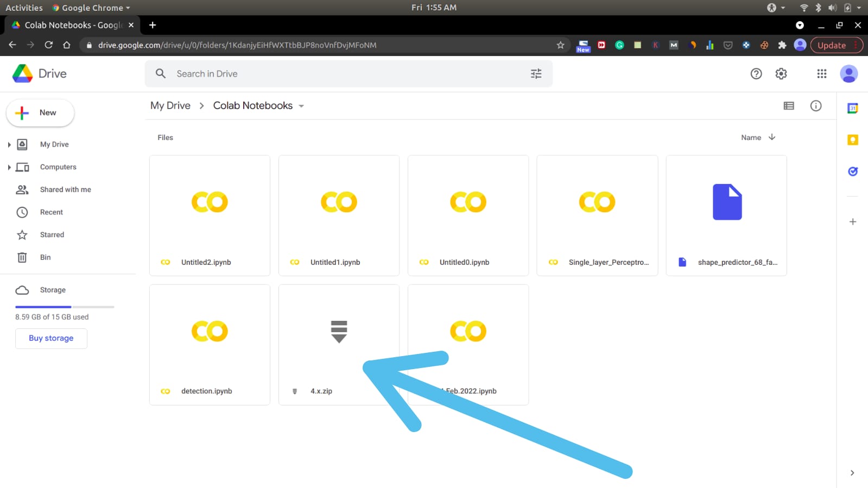Open Drive settings gear
Screen dimensions: 868x488
coord(781,74)
